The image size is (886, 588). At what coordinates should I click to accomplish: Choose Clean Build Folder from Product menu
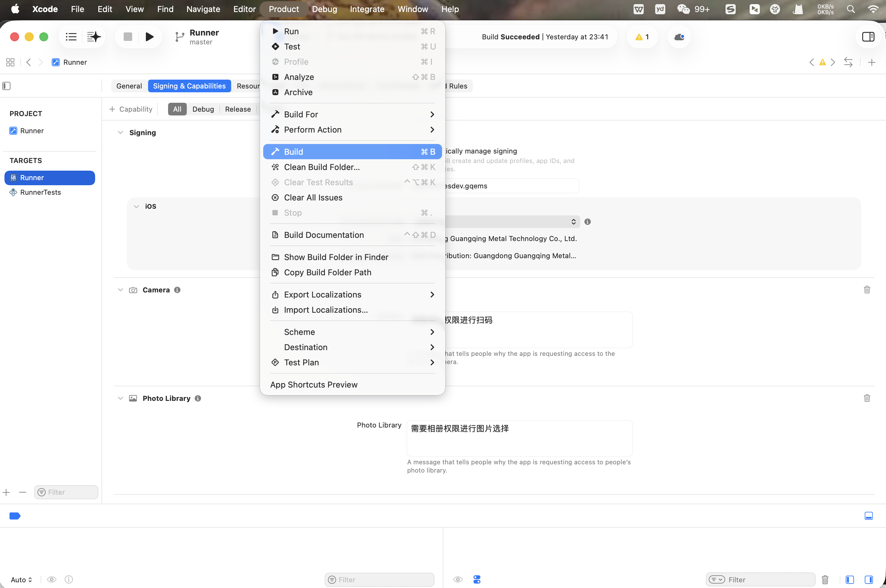click(321, 167)
